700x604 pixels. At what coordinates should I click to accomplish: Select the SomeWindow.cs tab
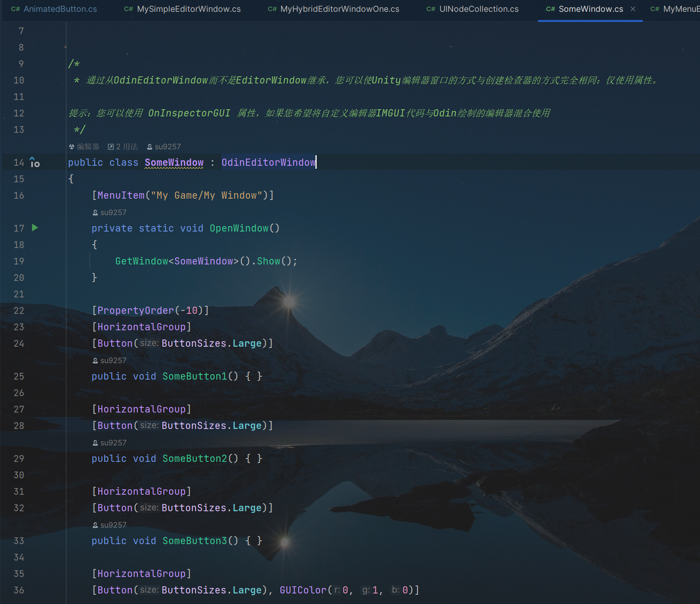[590, 9]
